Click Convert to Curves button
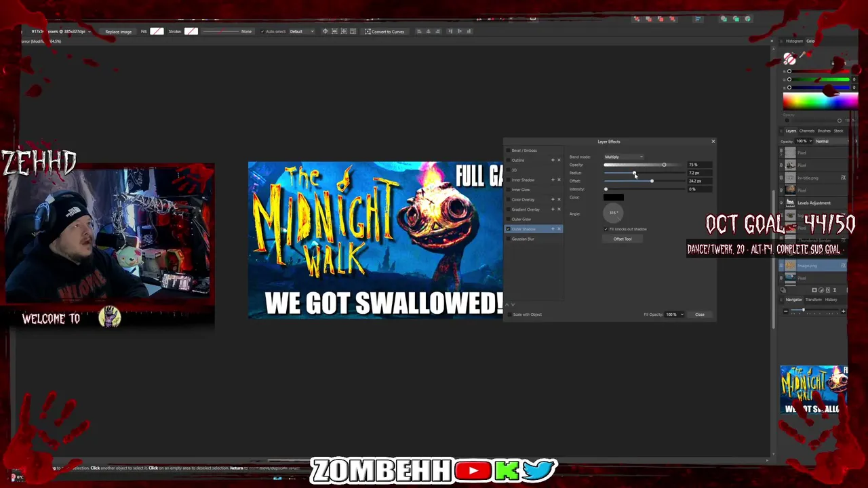 pyautogui.click(x=384, y=31)
